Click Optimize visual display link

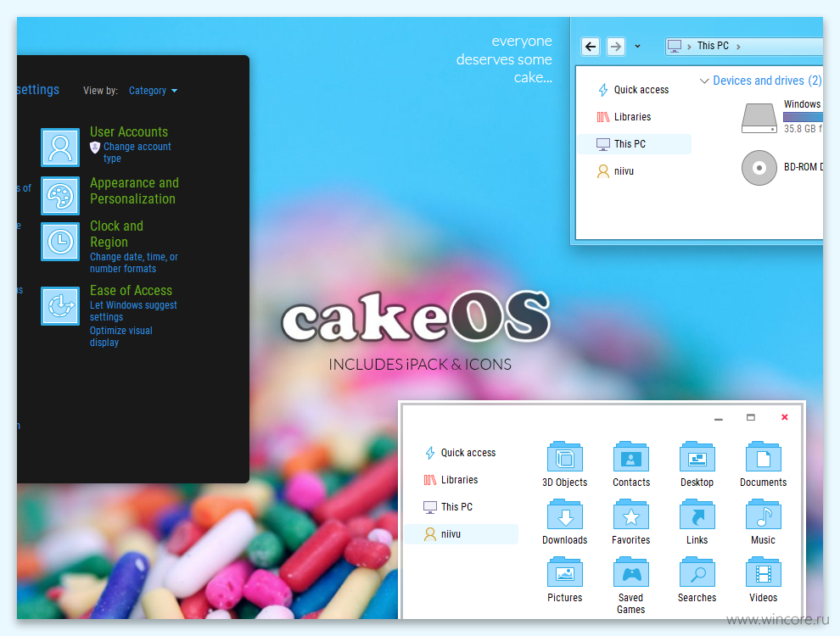click(x=121, y=337)
